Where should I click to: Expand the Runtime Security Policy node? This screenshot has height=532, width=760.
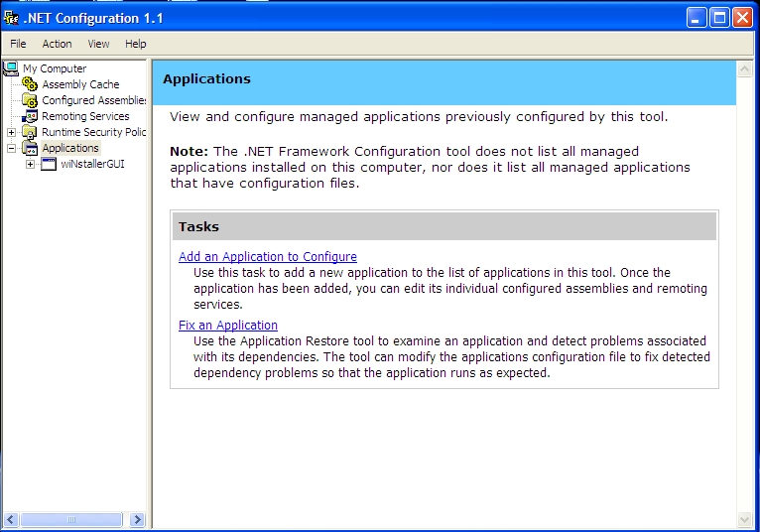tap(11, 132)
